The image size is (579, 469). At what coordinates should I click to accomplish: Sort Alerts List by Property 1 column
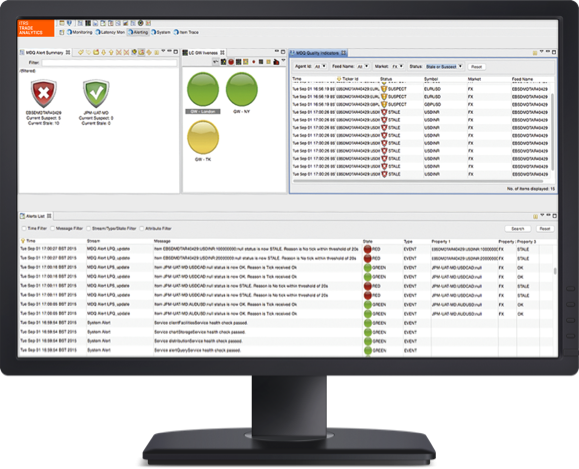click(441, 241)
